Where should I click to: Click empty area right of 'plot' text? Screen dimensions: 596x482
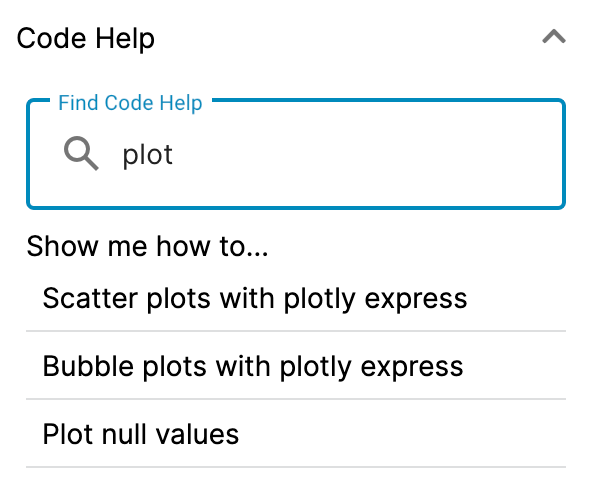click(365, 155)
